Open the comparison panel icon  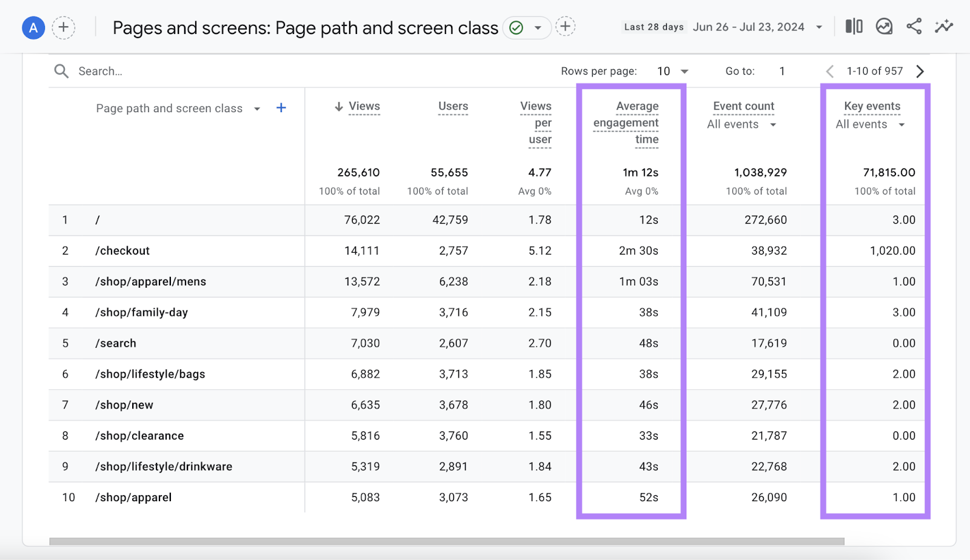click(x=854, y=26)
